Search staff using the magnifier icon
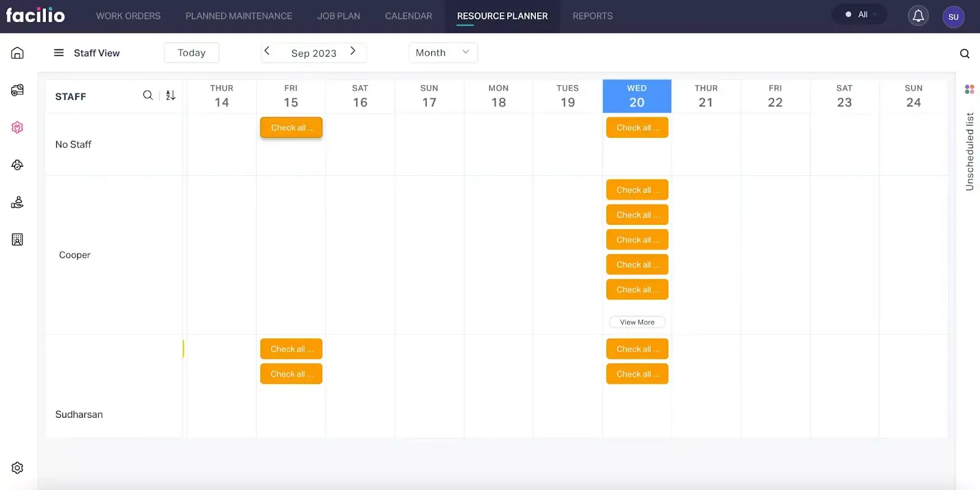980x490 pixels. 148,96
